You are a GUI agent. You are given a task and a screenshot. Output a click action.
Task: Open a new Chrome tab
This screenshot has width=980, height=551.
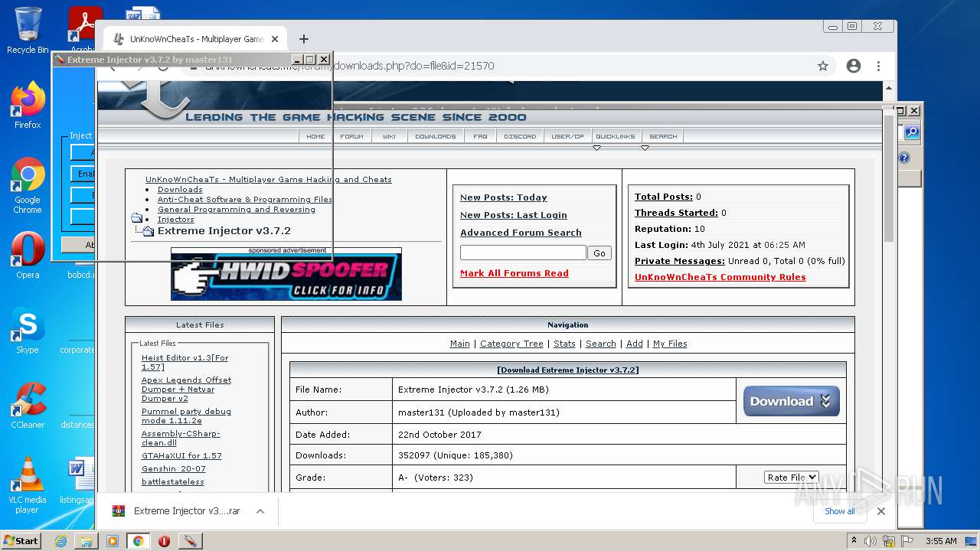pyautogui.click(x=304, y=39)
